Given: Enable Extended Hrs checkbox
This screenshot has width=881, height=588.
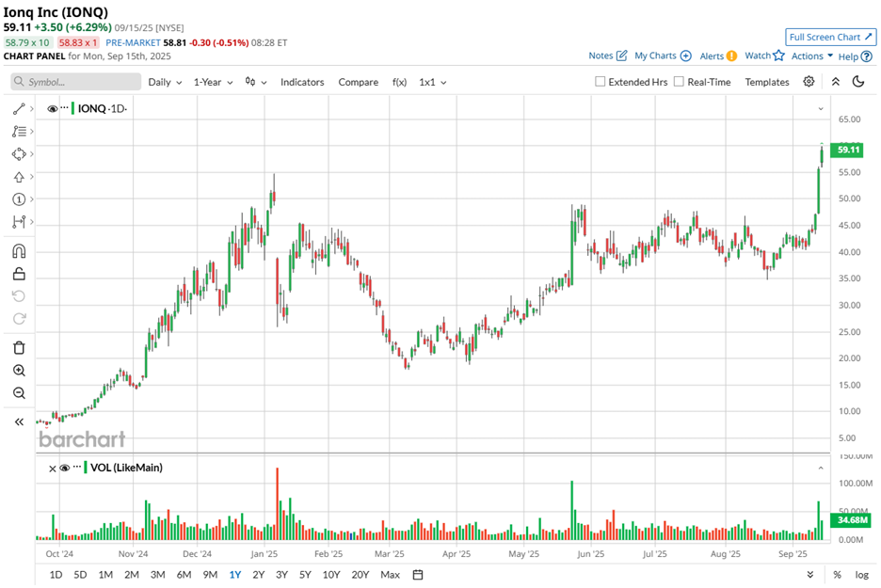Looking at the screenshot, I should pos(601,82).
